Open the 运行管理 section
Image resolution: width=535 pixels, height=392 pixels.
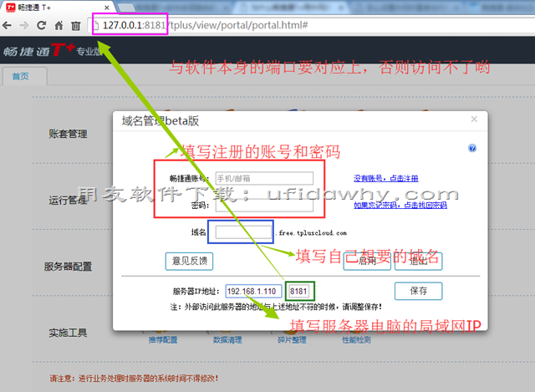(x=68, y=200)
